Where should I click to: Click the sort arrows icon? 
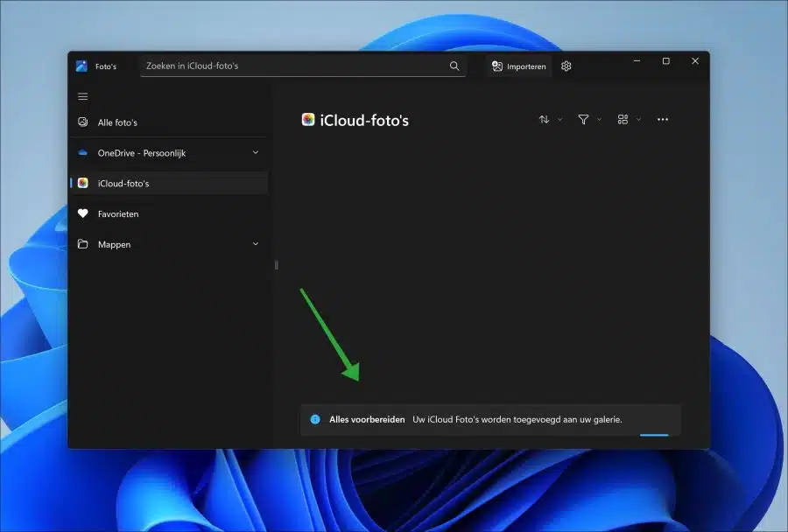[544, 120]
